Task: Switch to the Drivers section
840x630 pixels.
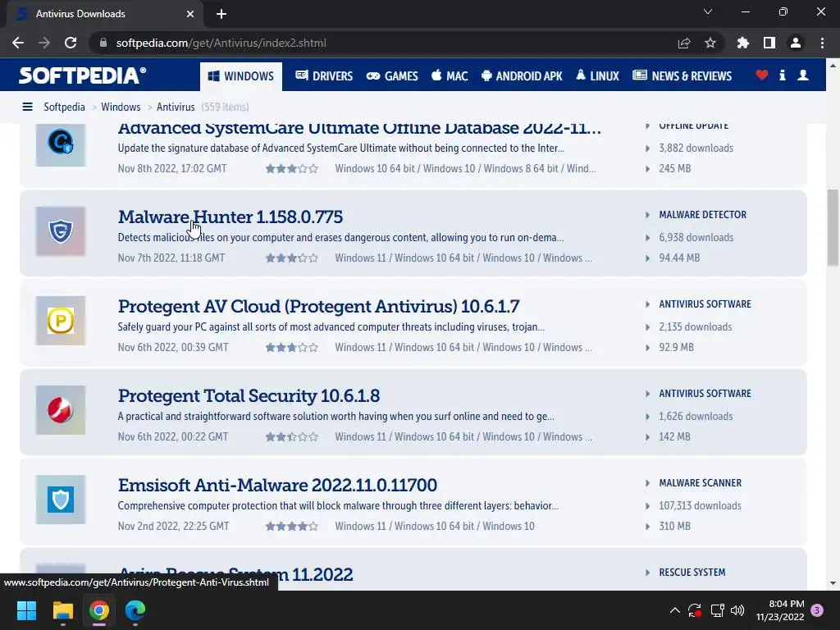Action: click(324, 76)
